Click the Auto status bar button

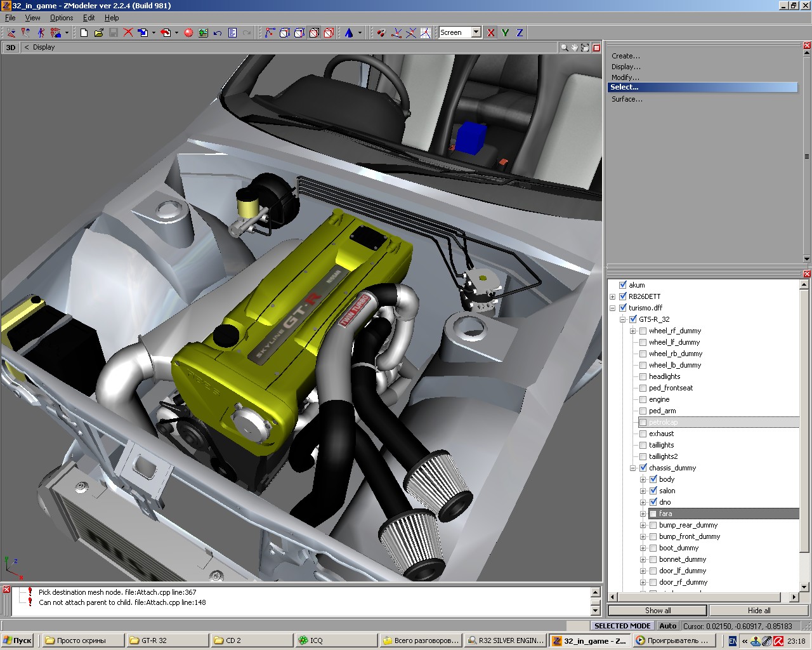tap(668, 626)
